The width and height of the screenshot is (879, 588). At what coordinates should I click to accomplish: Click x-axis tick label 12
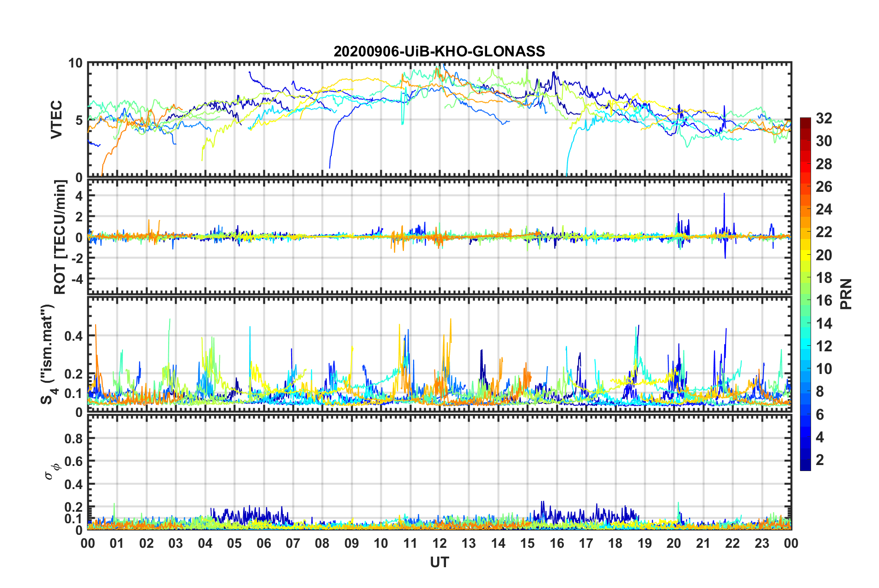pyautogui.click(x=439, y=543)
